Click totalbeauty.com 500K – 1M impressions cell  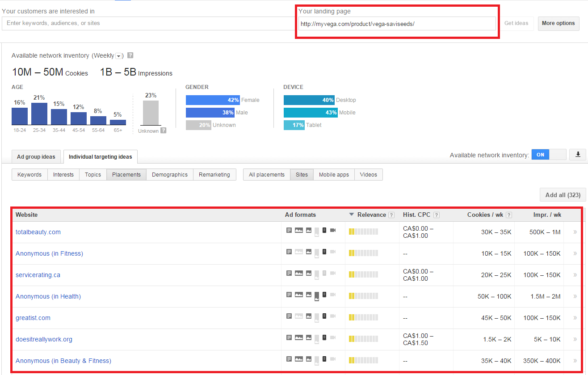coord(545,232)
